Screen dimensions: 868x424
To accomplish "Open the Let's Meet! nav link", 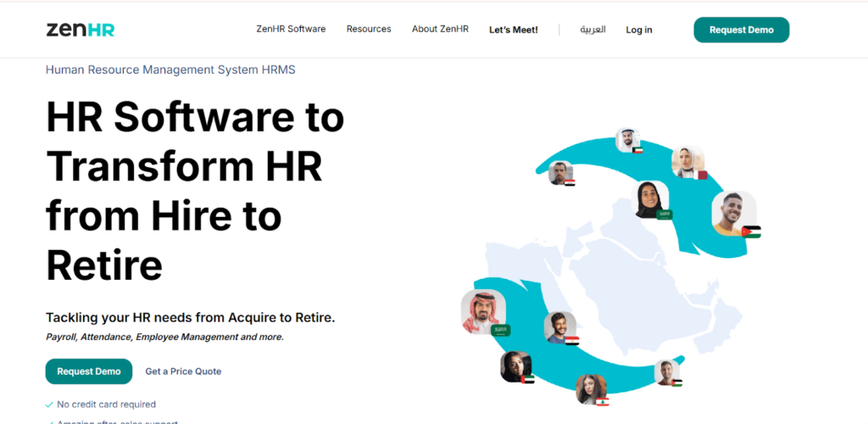I will pyautogui.click(x=513, y=30).
